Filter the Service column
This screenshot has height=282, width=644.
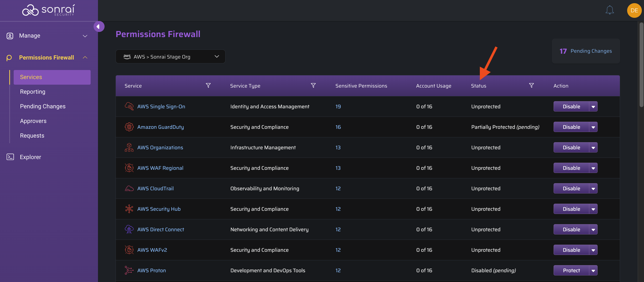[208, 86]
